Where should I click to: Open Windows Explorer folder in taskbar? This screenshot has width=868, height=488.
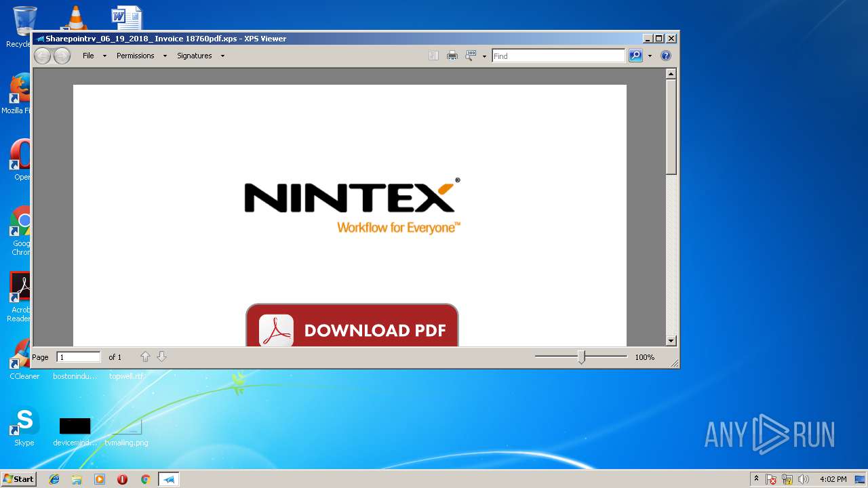pyautogui.click(x=77, y=479)
